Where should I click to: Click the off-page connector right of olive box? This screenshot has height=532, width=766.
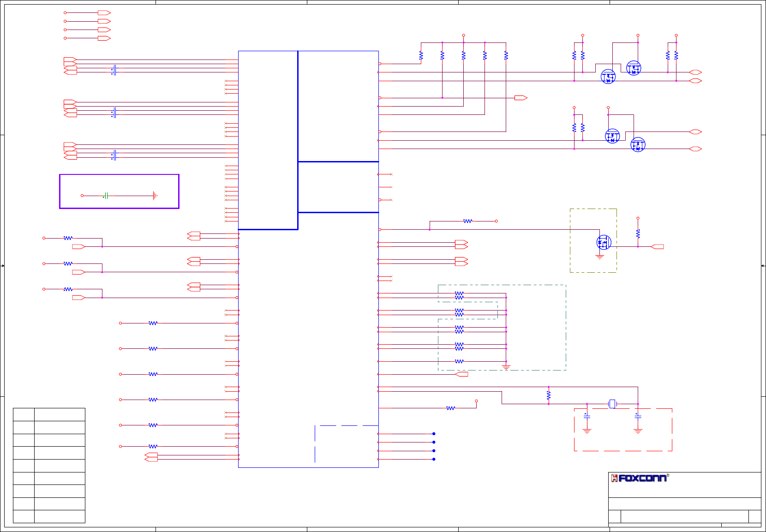657,247
